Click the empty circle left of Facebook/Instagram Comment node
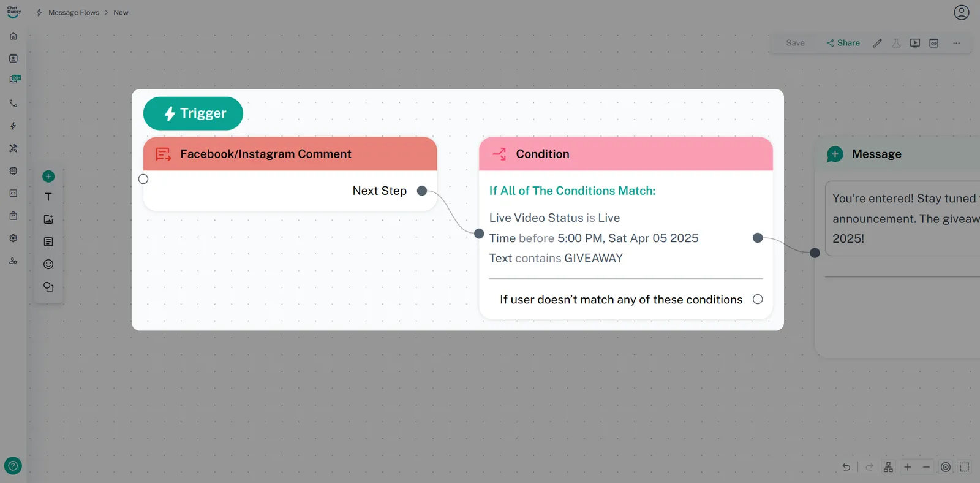 pos(143,179)
